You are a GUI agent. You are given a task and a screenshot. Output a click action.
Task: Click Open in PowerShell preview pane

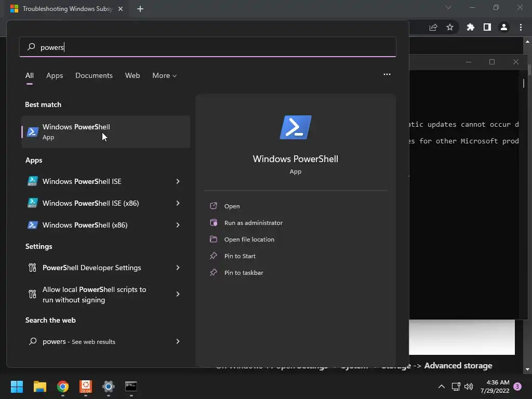(x=232, y=206)
